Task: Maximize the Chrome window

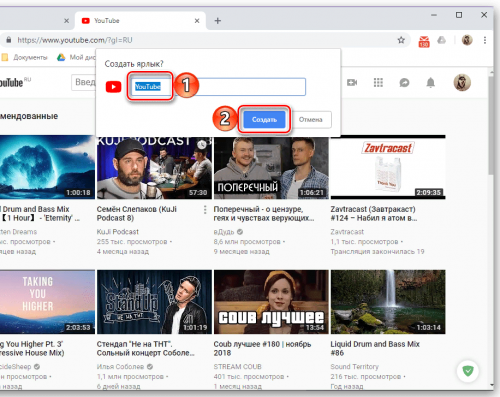Action: click(x=459, y=15)
